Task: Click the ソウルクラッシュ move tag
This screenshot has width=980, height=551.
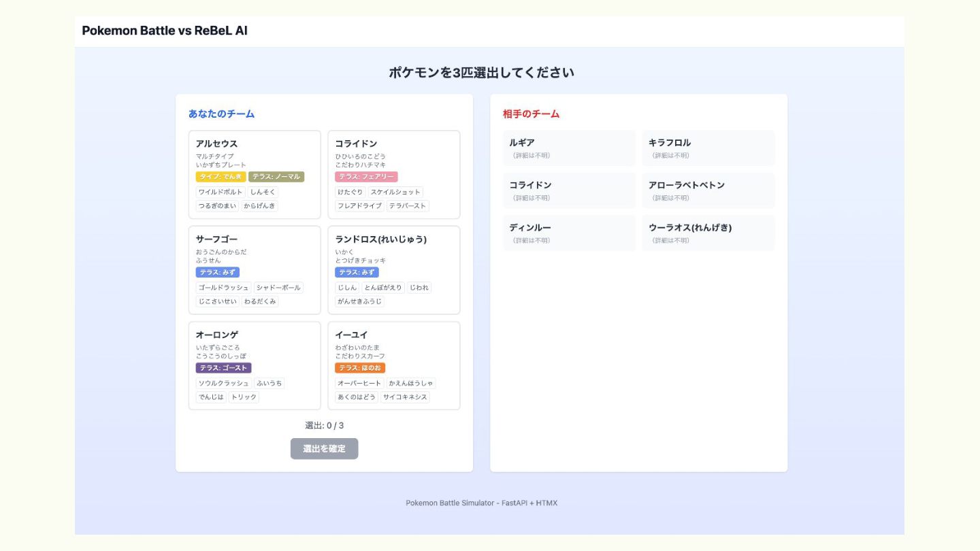Action: (224, 384)
